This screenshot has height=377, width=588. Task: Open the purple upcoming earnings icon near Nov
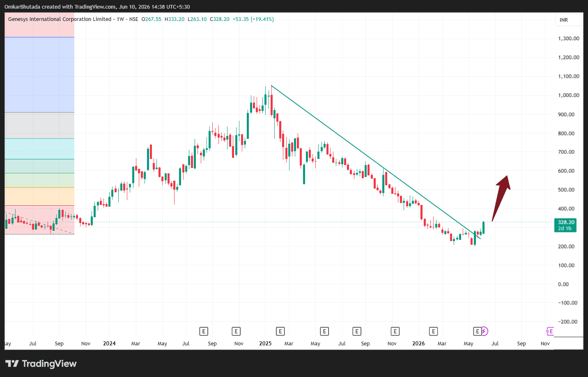click(x=550, y=331)
